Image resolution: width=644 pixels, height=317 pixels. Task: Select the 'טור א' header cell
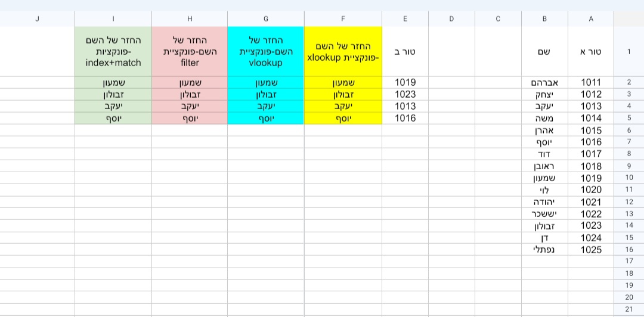coord(590,51)
